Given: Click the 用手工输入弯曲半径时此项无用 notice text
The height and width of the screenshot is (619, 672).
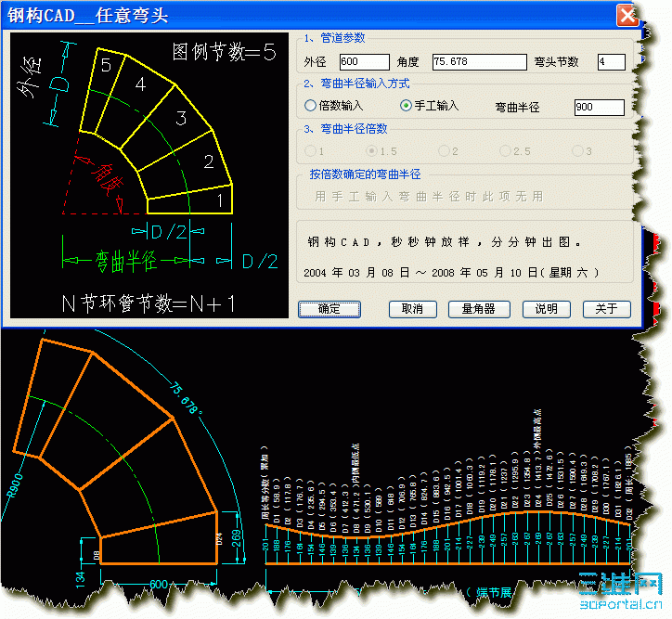Looking at the screenshot, I should [x=430, y=197].
